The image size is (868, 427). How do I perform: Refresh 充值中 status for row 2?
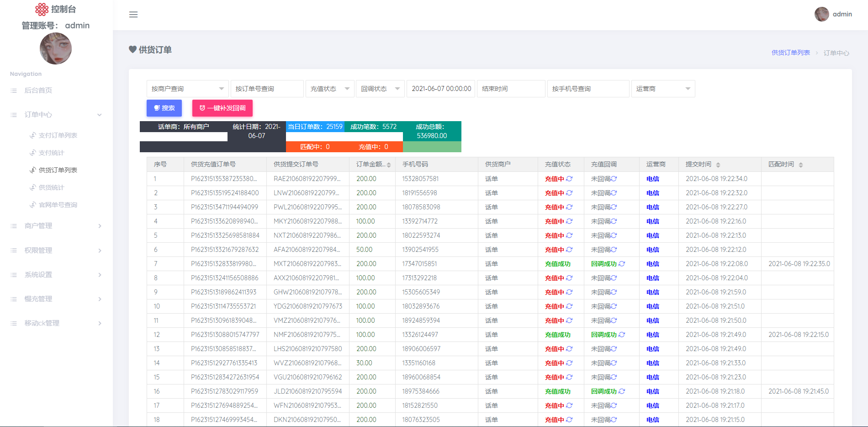click(569, 193)
